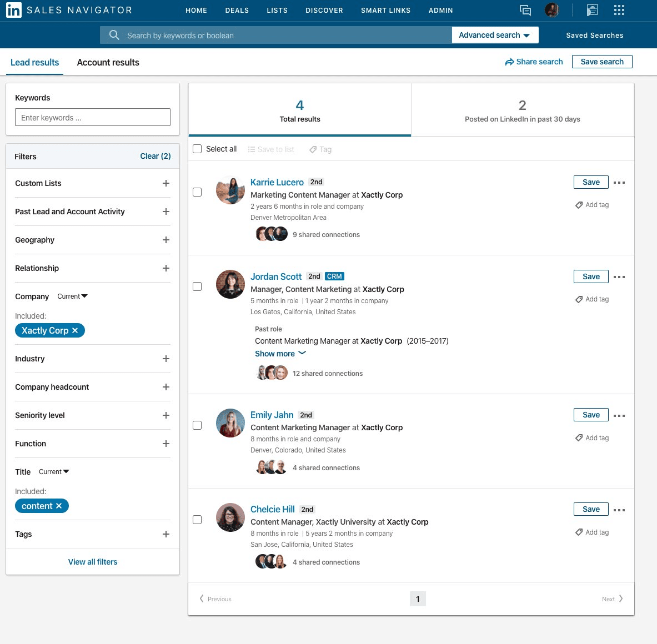The image size is (657, 644).
Task: Open the DISCOVER menu item
Action: (x=324, y=11)
